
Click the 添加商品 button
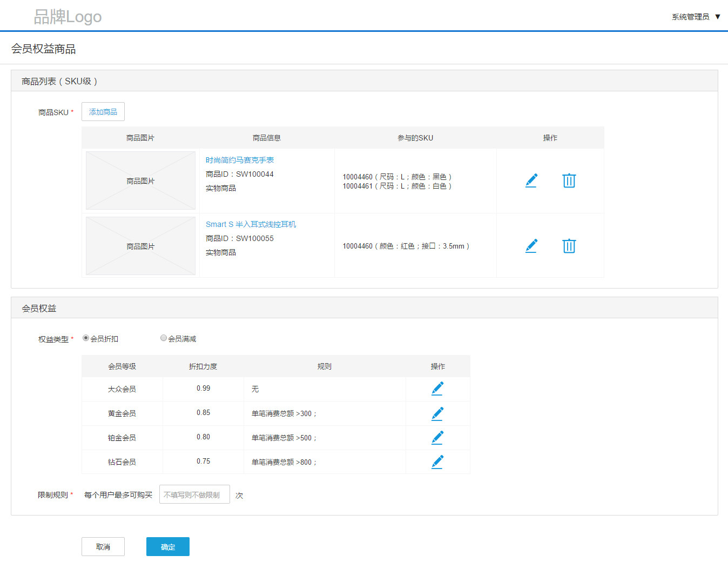pyautogui.click(x=103, y=112)
